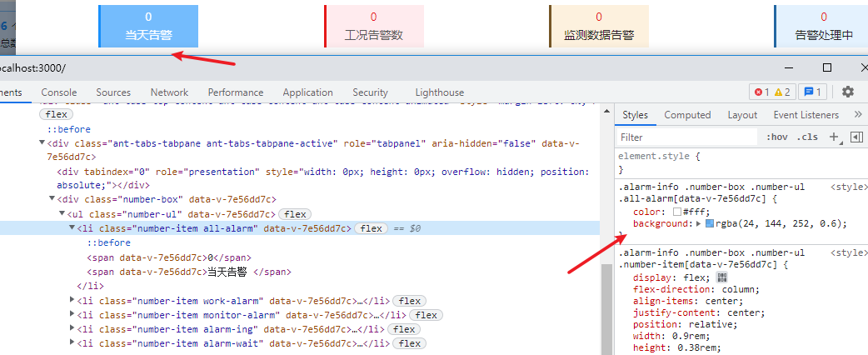Expand the alarm-wait li node

click(x=72, y=342)
